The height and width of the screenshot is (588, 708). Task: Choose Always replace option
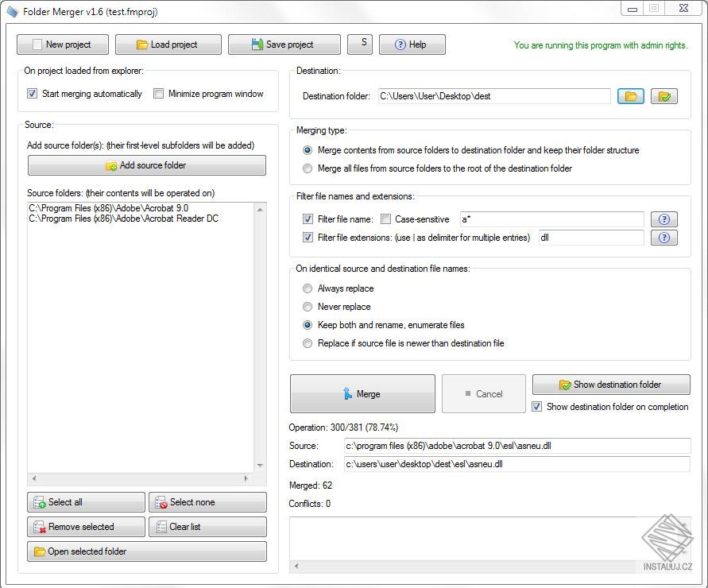[308, 288]
